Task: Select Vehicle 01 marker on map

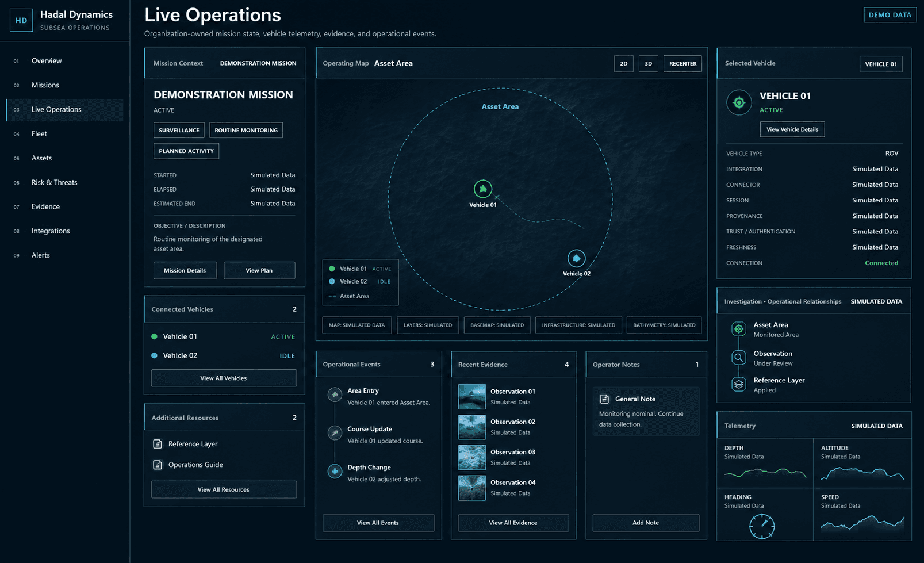Action: coord(483,189)
